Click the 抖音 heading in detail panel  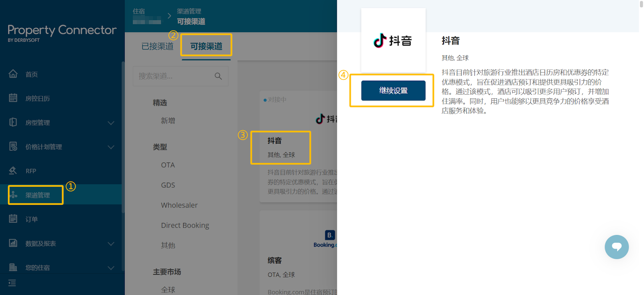450,41
